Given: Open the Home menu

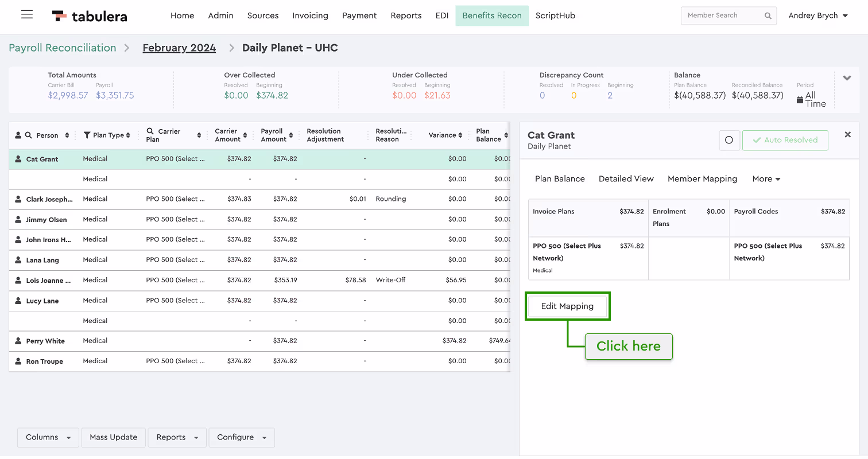Looking at the screenshot, I should click(x=182, y=15).
